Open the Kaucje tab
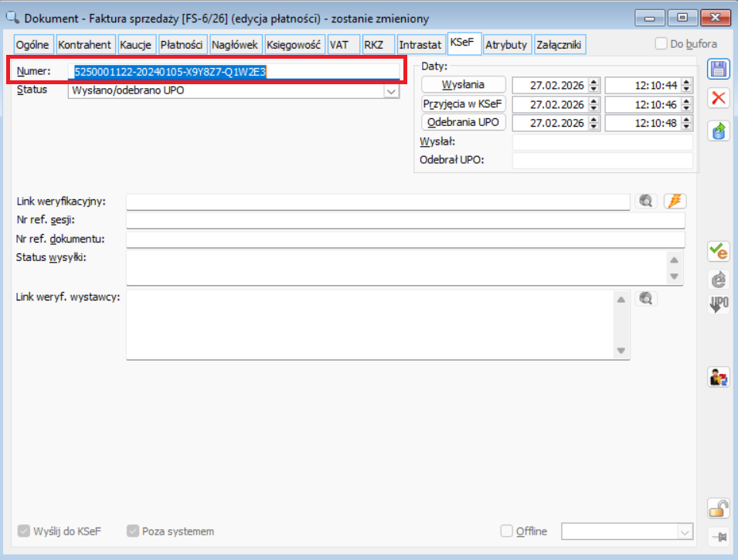 click(x=136, y=45)
